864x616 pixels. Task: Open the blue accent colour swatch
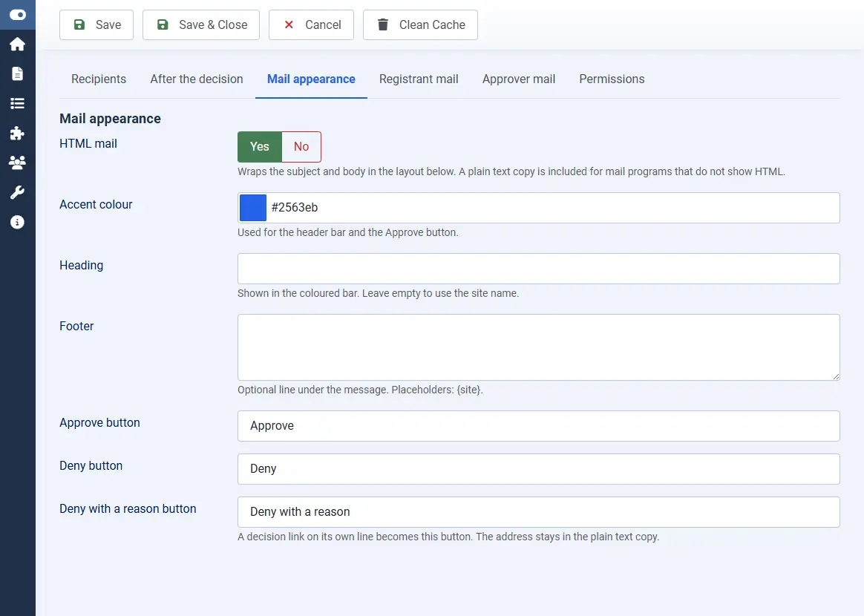(x=253, y=208)
